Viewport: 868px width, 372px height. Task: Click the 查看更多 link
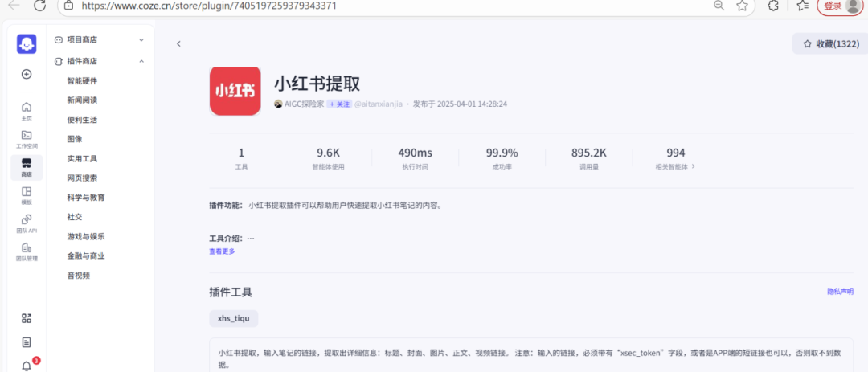click(222, 251)
